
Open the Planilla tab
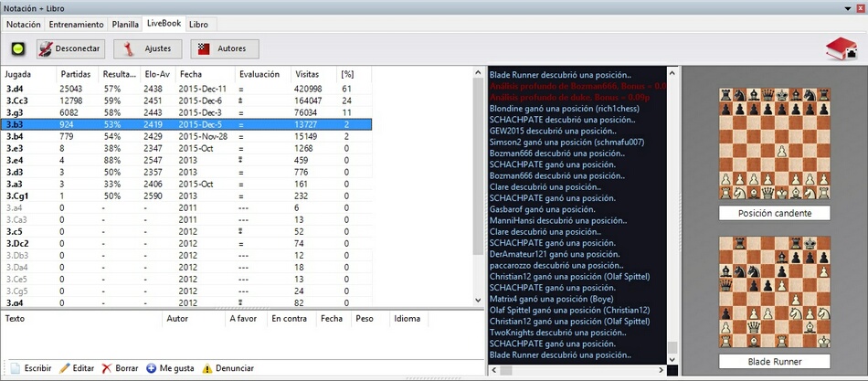pos(125,25)
